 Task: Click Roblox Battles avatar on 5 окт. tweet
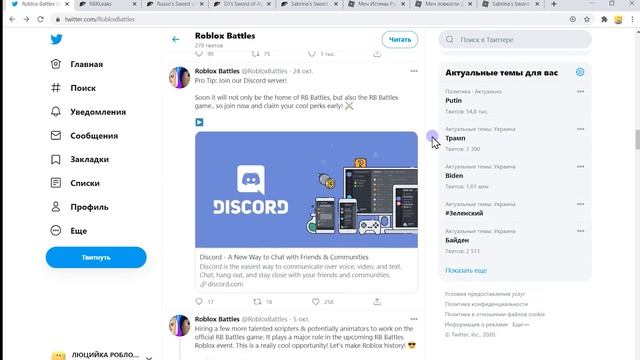point(180,325)
